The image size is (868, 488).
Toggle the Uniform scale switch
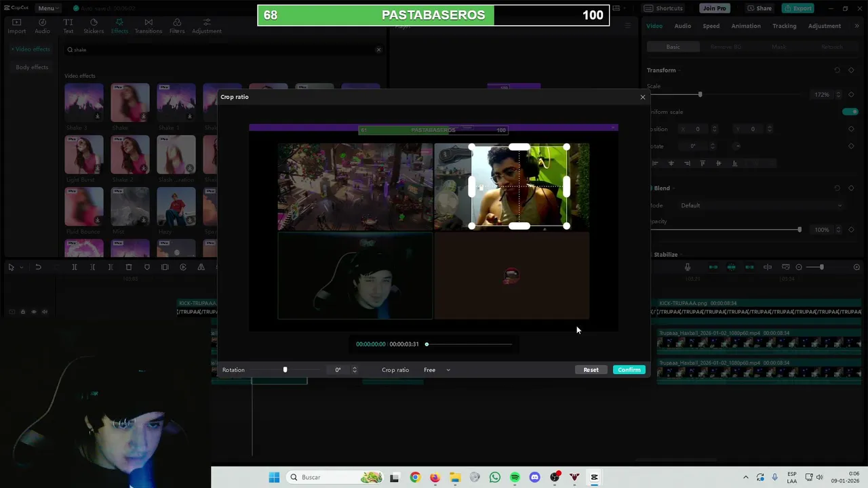850,111
